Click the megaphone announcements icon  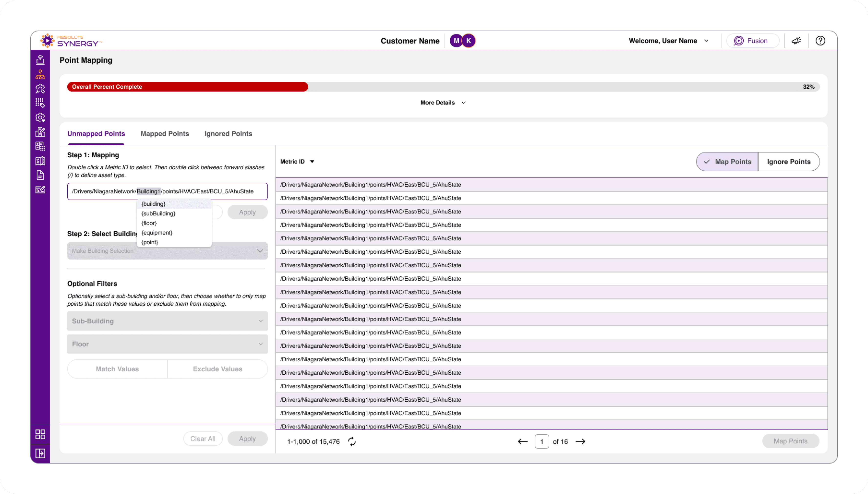point(796,41)
